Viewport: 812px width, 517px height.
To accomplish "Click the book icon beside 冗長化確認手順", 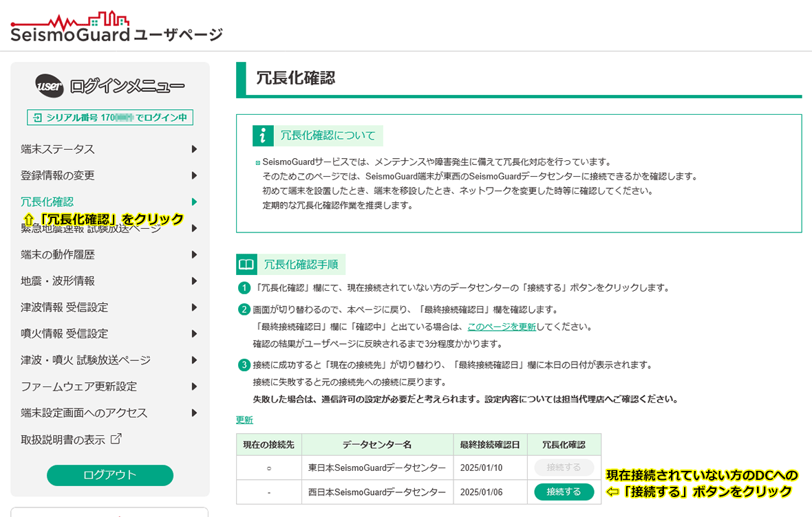I will click(x=246, y=265).
